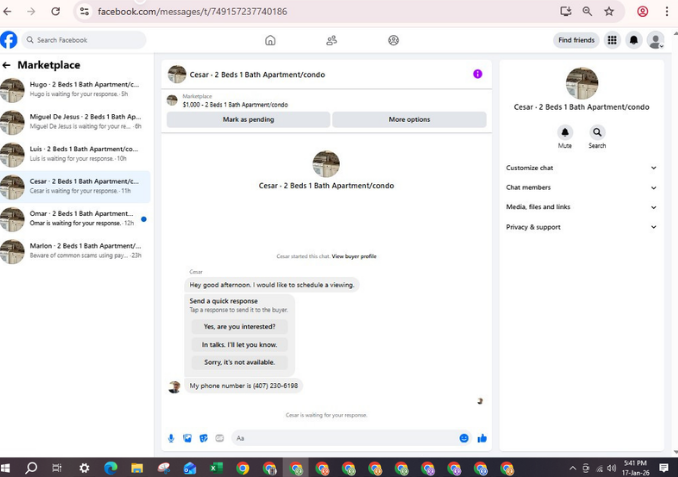This screenshot has height=477, width=678.
Task: Open the Groups icon in top navigation
Action: [393, 40]
